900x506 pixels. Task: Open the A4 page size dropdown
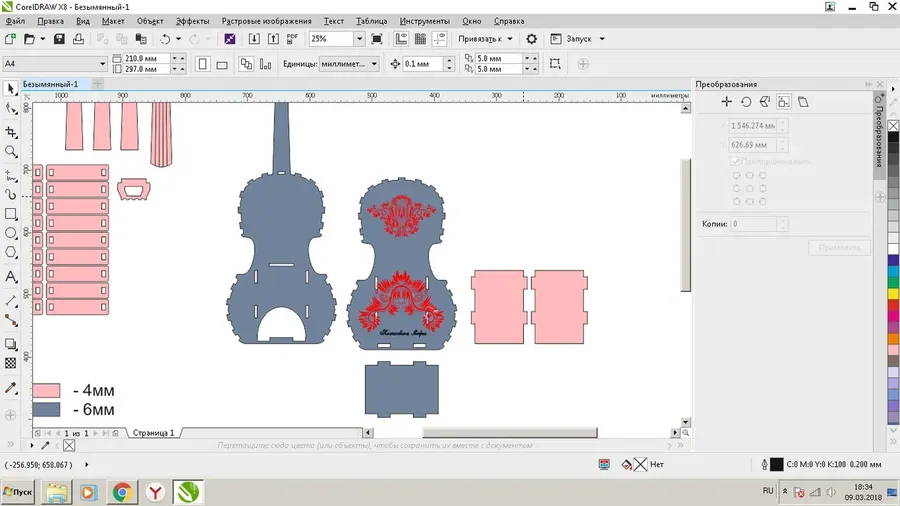click(103, 64)
